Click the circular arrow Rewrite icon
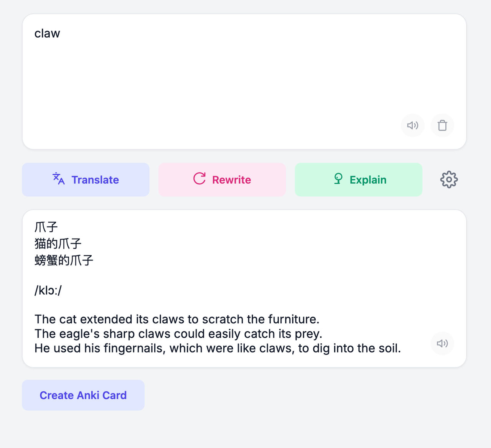Screen dimensions: 491x448 199,179
